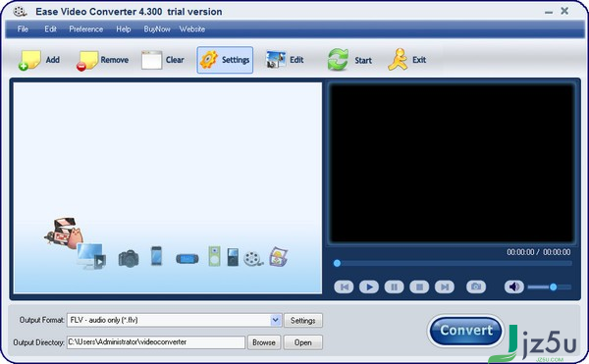Expand the Output Format dropdown arrow
Viewport: 589px width, 364px height.
coord(275,320)
